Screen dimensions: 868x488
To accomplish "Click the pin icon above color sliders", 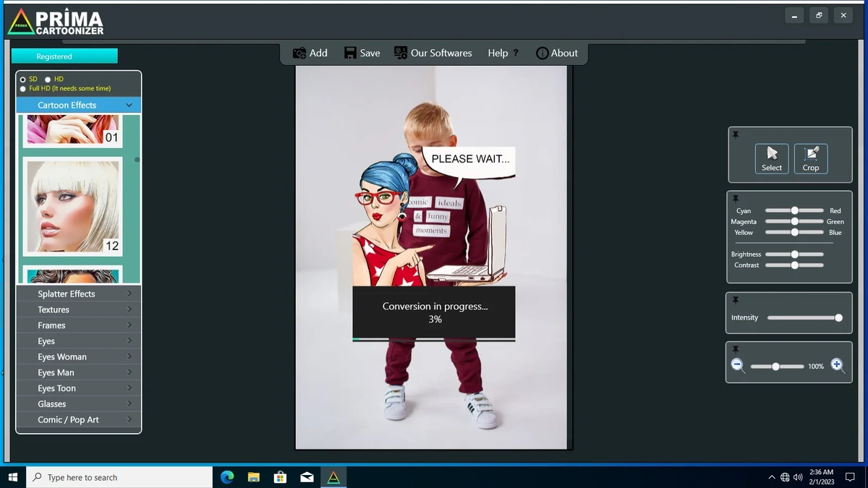I will 736,198.
